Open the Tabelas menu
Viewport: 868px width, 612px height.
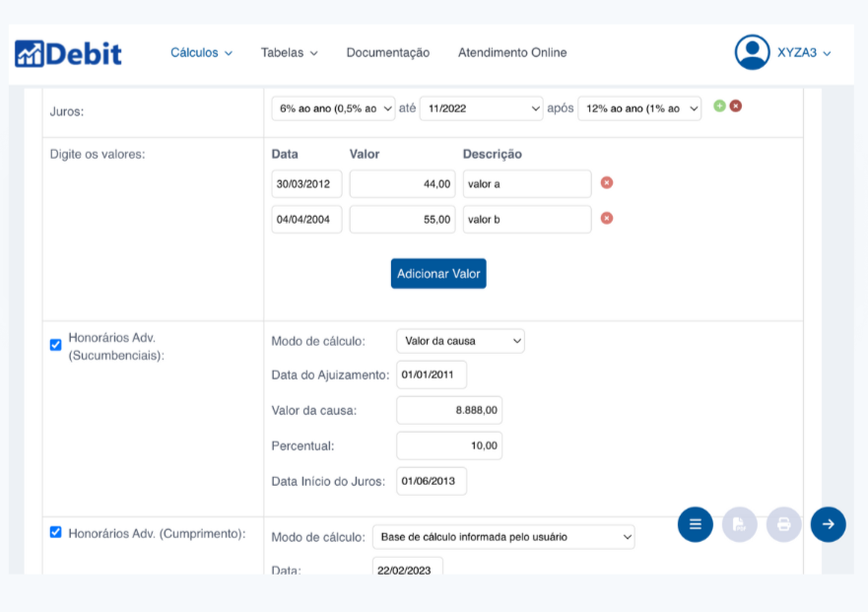tap(289, 53)
